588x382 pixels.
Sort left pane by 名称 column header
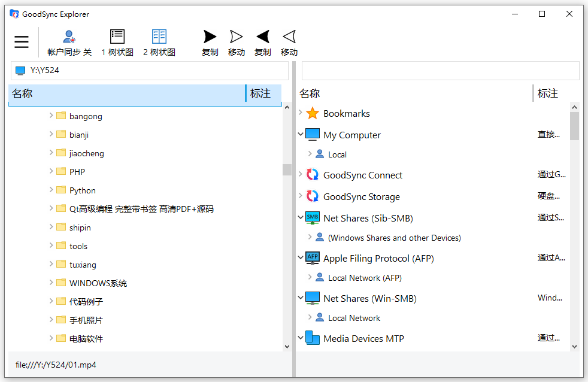pyautogui.click(x=127, y=93)
